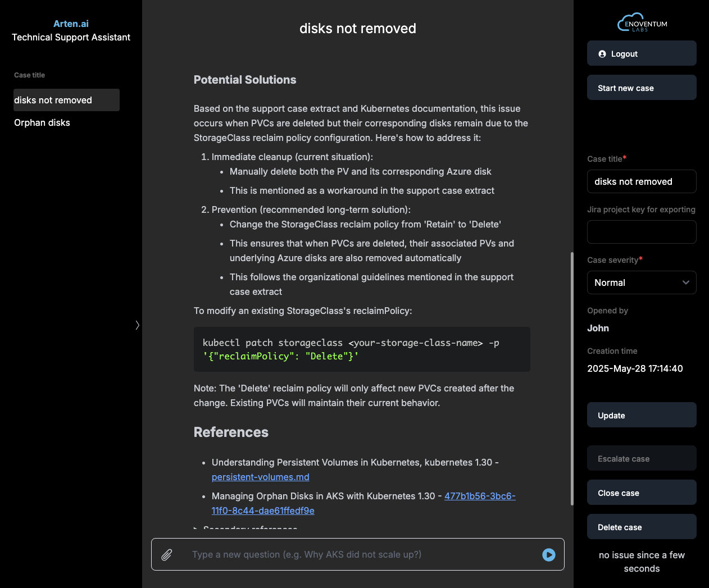Click the main conversation vertical scrollbar
The width and height of the screenshot is (709, 588).
coord(572,379)
